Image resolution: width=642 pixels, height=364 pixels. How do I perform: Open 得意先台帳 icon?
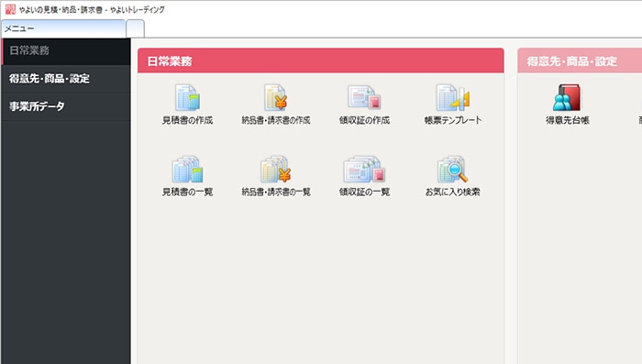(x=567, y=98)
